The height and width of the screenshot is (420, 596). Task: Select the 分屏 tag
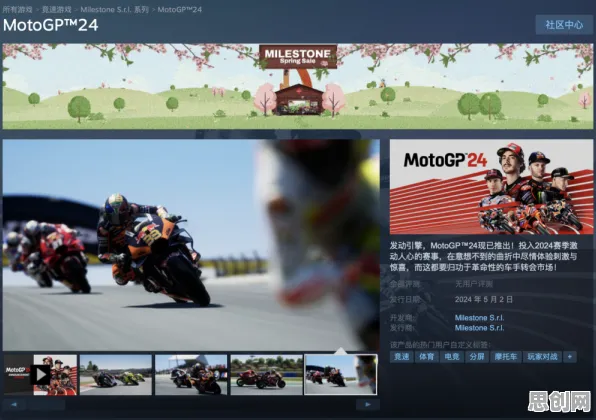point(477,357)
